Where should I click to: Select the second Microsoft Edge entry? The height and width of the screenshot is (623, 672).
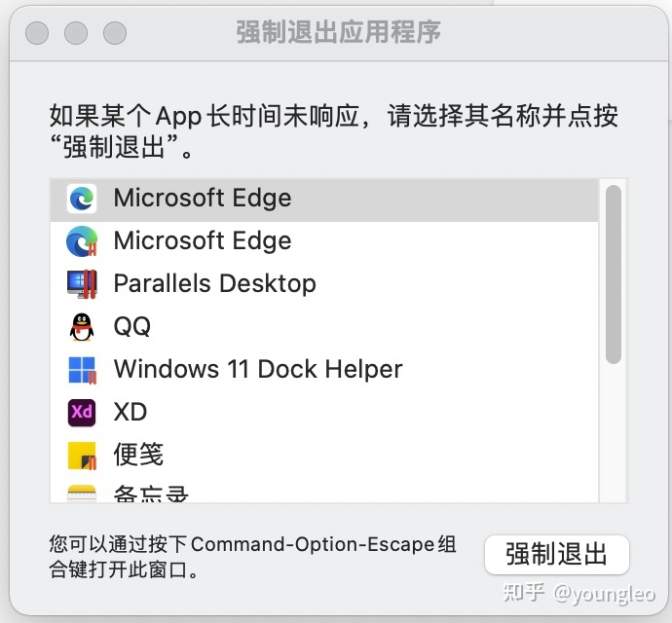click(x=324, y=242)
